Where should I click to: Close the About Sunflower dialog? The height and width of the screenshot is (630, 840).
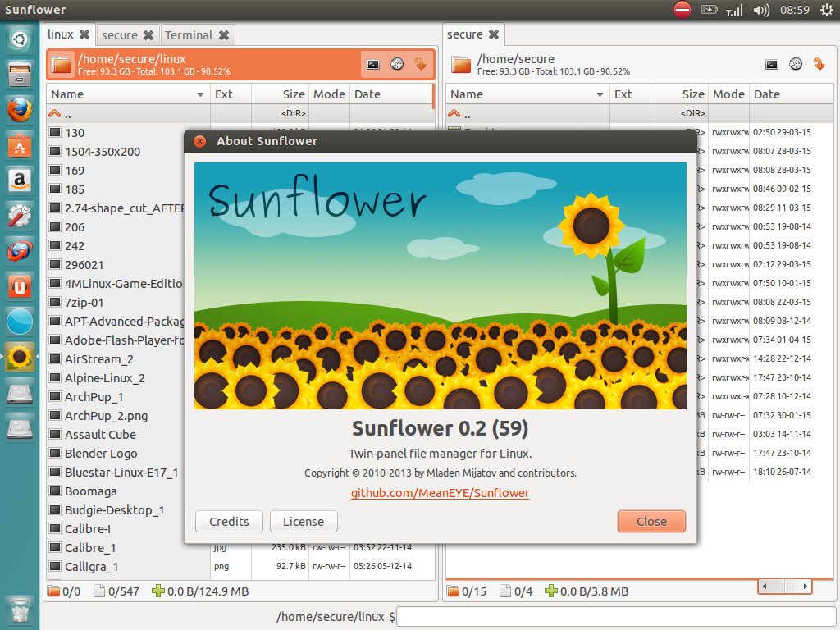(651, 521)
